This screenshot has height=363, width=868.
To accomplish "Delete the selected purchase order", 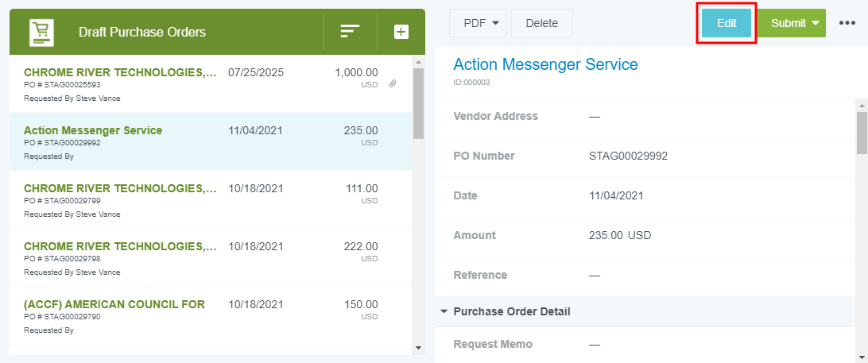I will coord(541,23).
